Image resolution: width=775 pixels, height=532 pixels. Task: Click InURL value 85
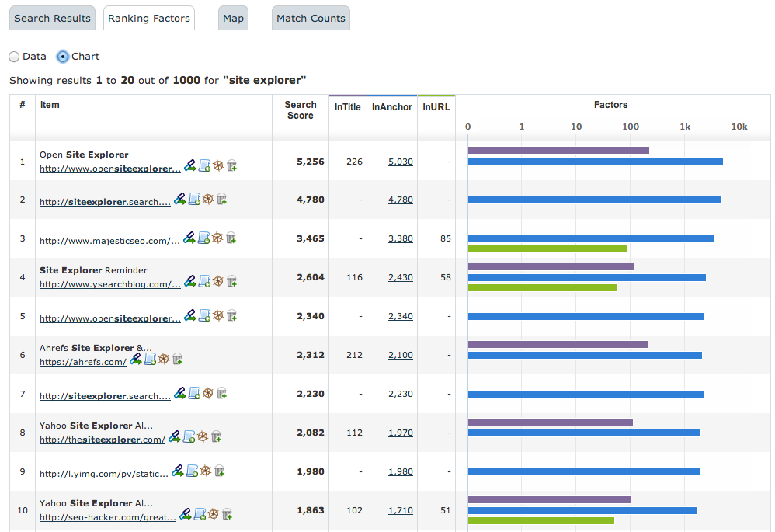445,238
